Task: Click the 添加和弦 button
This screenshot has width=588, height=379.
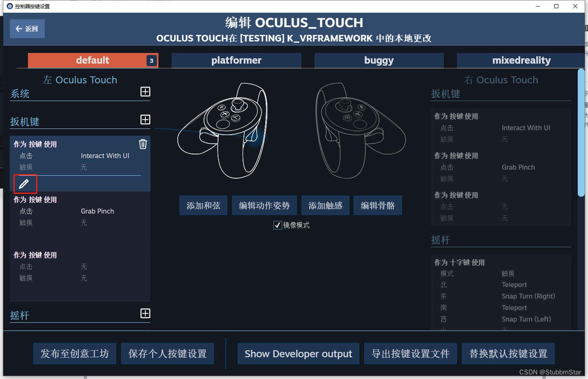Action: (x=203, y=205)
